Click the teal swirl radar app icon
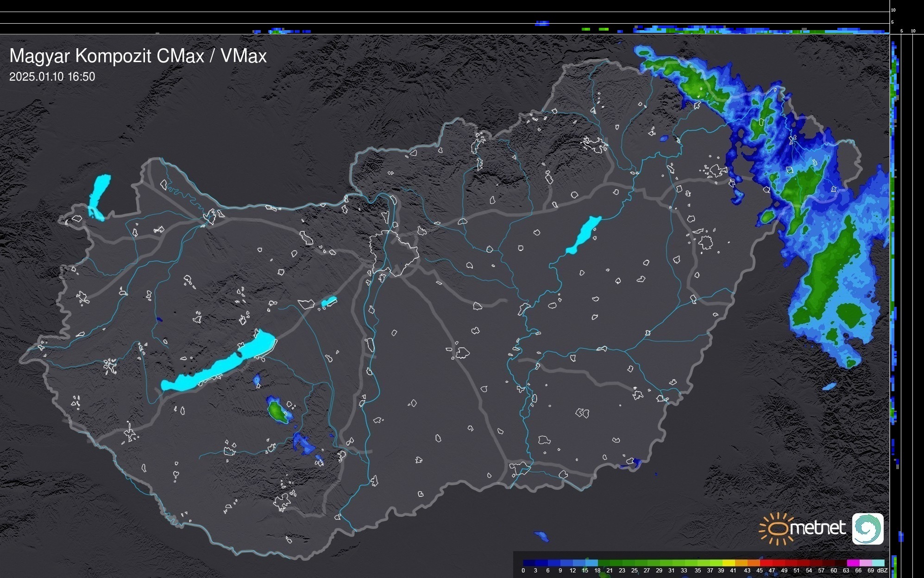Screen dimensions: 924x578 pos(867,528)
